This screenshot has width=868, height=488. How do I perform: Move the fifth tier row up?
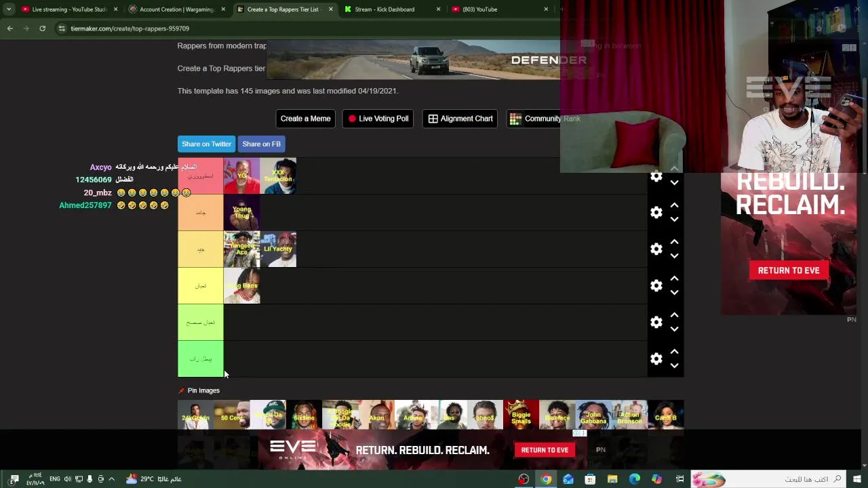[674, 315]
